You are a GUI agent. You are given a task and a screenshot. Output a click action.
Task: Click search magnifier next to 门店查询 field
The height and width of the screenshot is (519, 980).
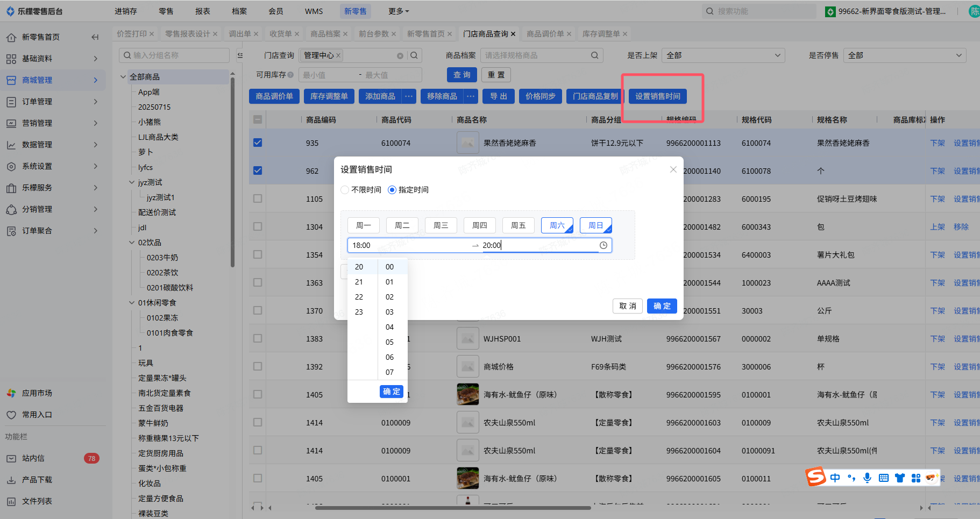point(414,55)
